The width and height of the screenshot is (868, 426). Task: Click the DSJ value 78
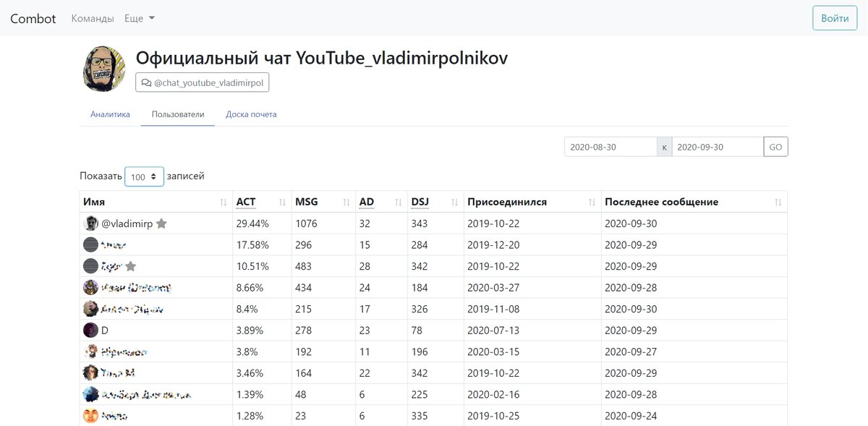click(x=417, y=331)
